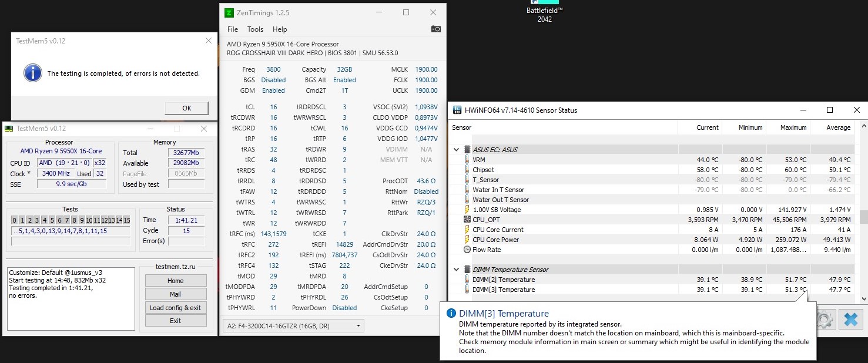Click the CPU_OPT fan icon
The width and height of the screenshot is (868, 363).
tap(467, 220)
